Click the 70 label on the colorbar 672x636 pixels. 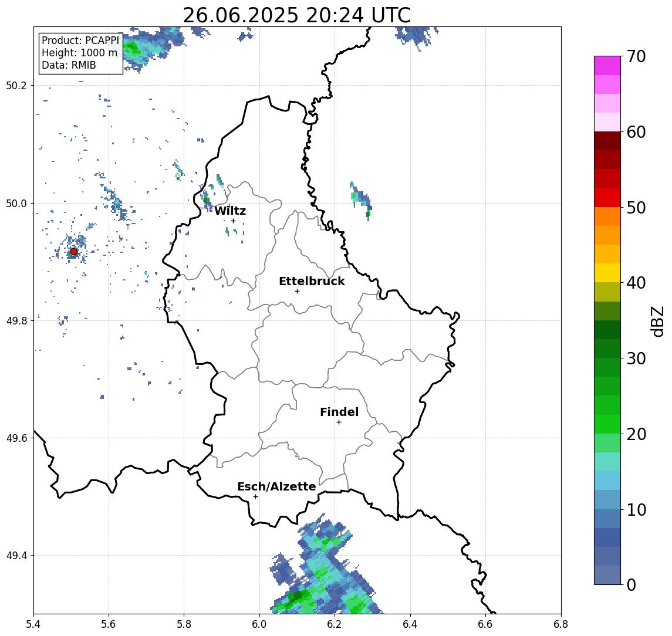(x=636, y=56)
